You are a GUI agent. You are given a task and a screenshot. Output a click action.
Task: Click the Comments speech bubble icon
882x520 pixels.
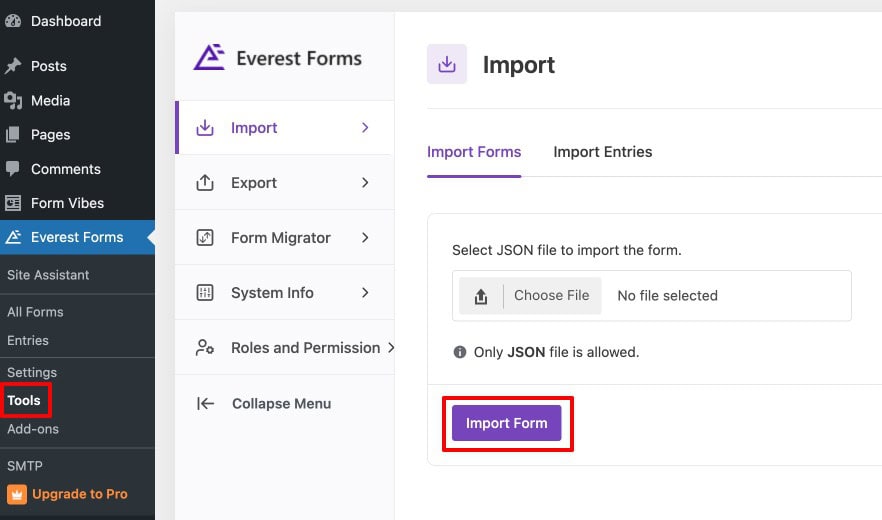[x=13, y=169]
